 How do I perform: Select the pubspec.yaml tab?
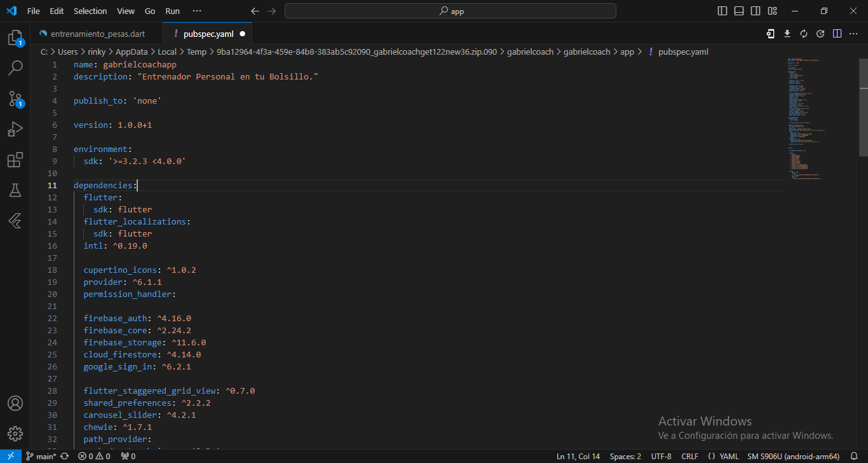point(208,34)
